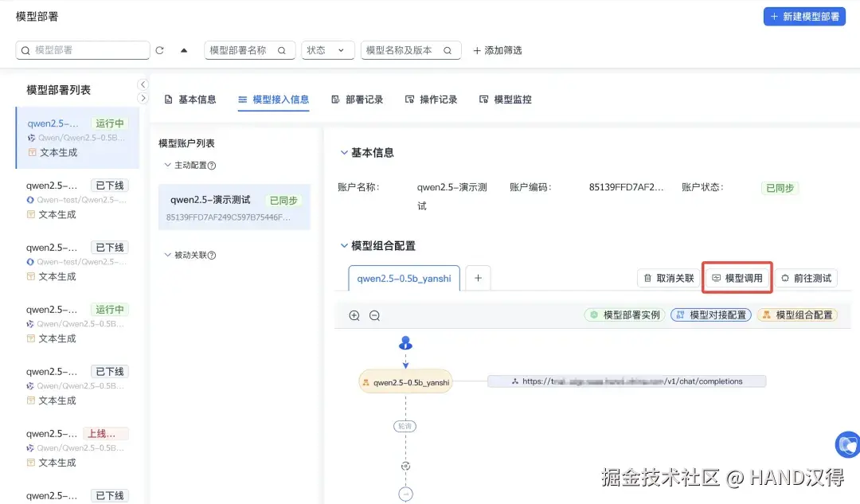Image resolution: width=860 pixels, height=504 pixels.
Task: Click the 模型名称及版本 filter field
Action: [x=410, y=50]
